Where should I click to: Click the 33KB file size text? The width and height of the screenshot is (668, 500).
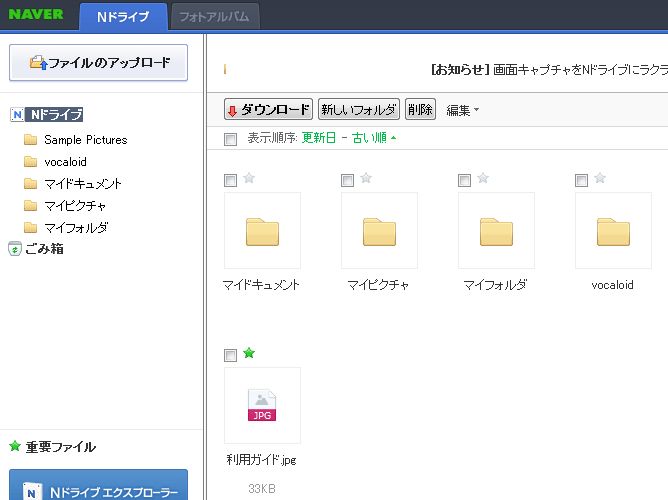[262, 489]
